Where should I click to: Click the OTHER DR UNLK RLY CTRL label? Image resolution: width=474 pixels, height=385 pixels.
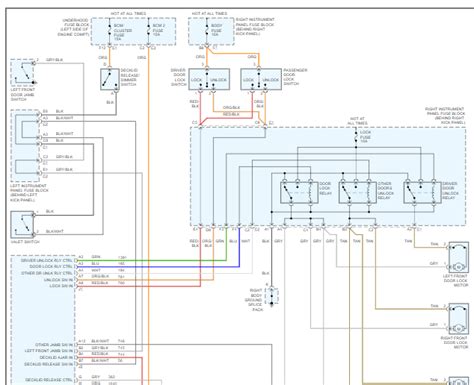pos(47,273)
